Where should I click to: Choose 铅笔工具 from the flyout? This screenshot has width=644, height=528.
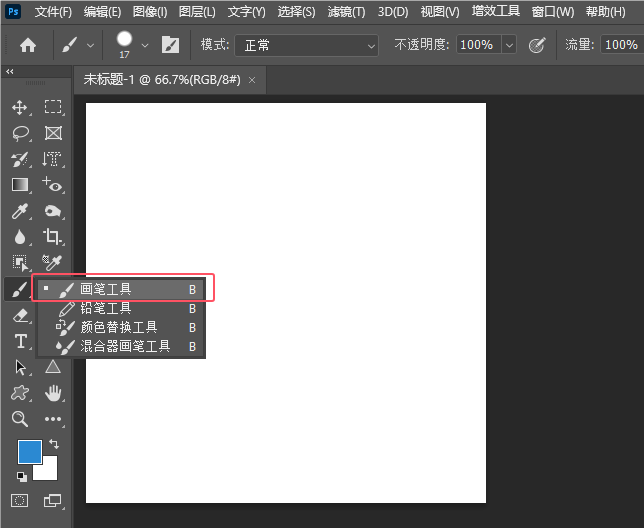(122, 308)
